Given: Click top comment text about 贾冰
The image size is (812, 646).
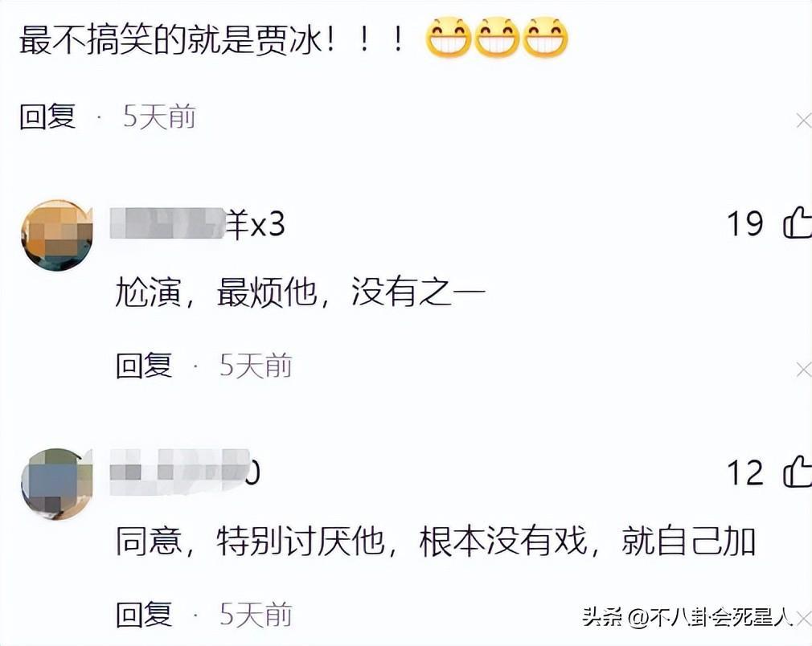Looking at the screenshot, I should click(211, 39).
